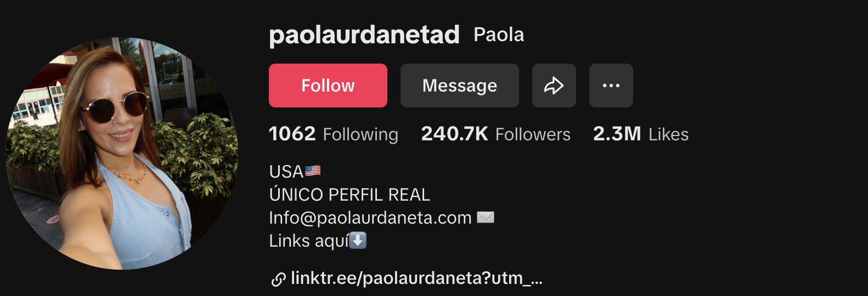Click the 240.7K followers count

pyautogui.click(x=454, y=134)
